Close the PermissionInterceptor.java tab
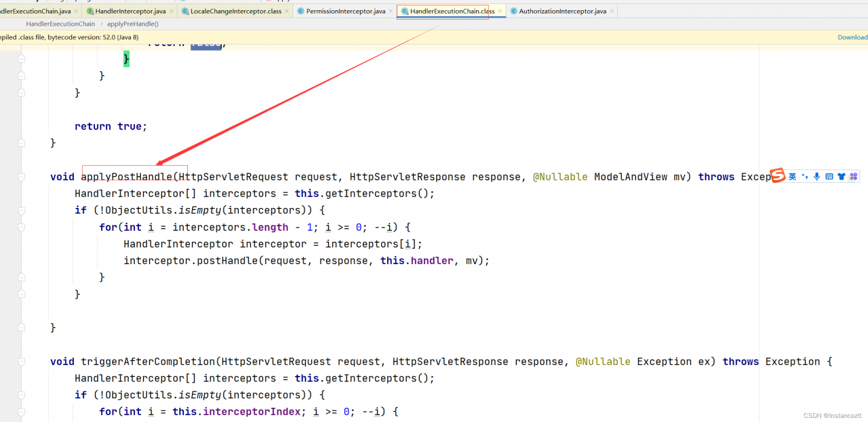 pyautogui.click(x=391, y=12)
